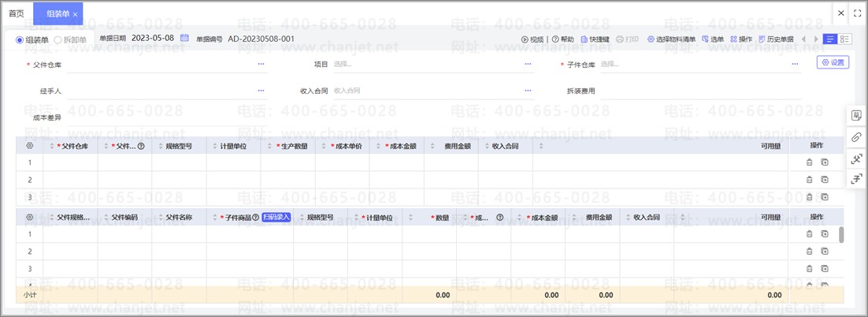This screenshot has height=317, width=868.
Task: Select the 拆卸单 radio button
Action: click(x=57, y=39)
